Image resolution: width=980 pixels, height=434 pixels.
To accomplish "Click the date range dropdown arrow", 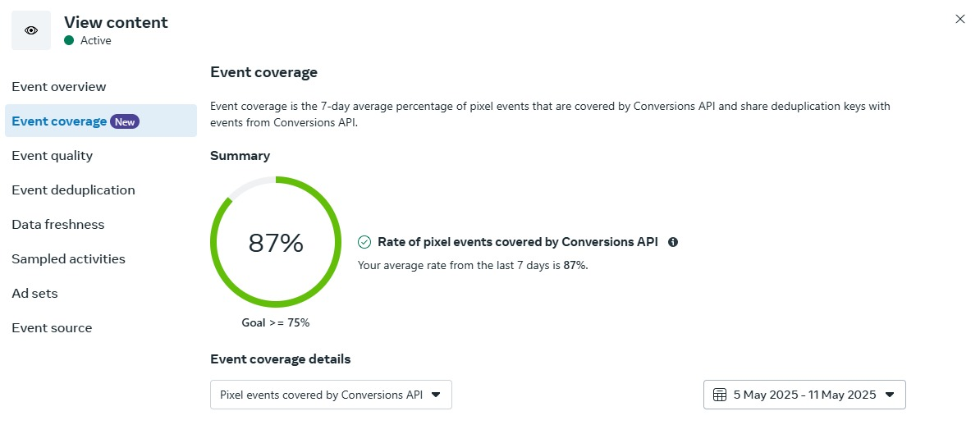I will [x=890, y=395].
